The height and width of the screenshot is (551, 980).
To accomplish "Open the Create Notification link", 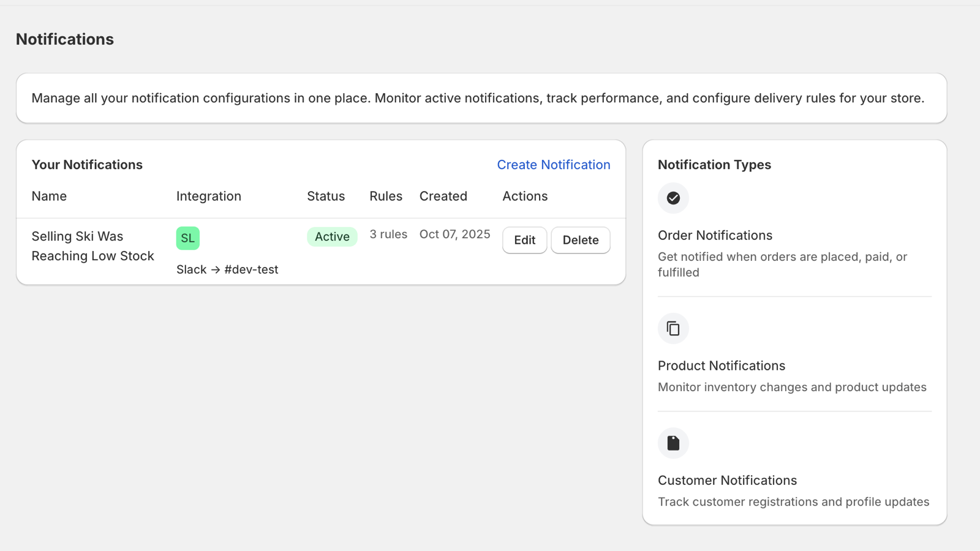I will [553, 164].
